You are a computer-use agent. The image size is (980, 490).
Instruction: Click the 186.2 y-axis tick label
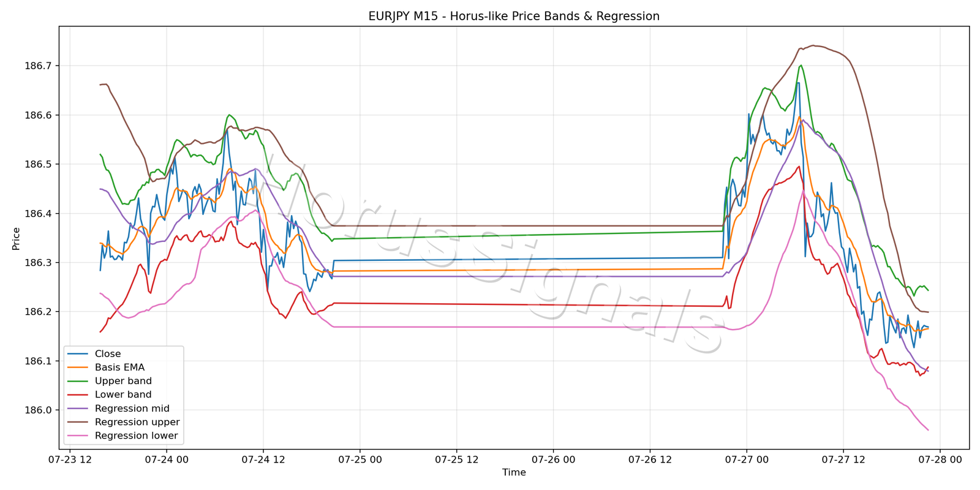(39, 312)
